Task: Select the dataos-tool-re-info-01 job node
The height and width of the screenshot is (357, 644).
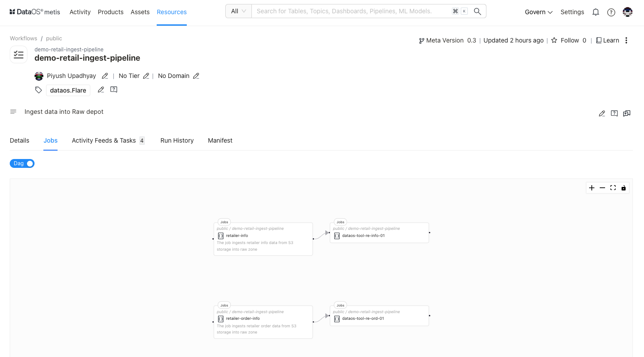Action: [x=379, y=233]
